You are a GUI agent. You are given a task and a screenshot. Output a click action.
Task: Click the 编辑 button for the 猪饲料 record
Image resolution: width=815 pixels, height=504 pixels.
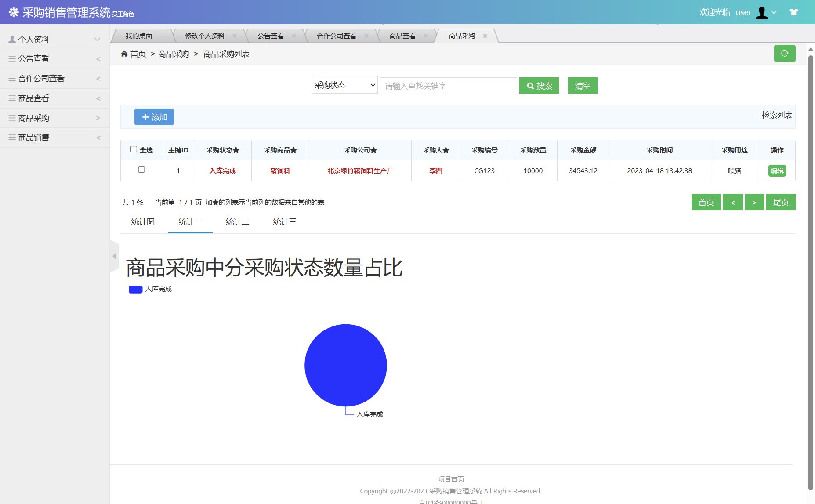click(776, 170)
